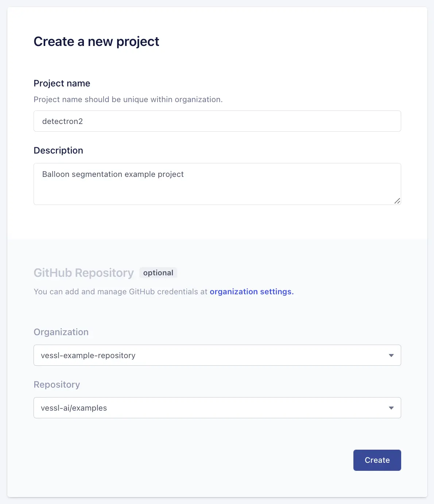Click the 'Organization' field label
The width and height of the screenshot is (434, 504).
coord(61,332)
